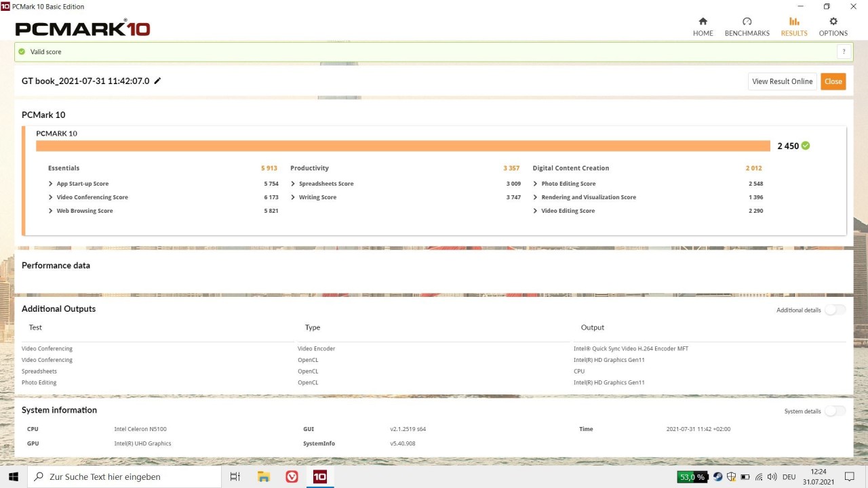This screenshot has width=868, height=488.
Task: Click Intel(R) UHD Graphics GPU value
Action: [x=142, y=443]
